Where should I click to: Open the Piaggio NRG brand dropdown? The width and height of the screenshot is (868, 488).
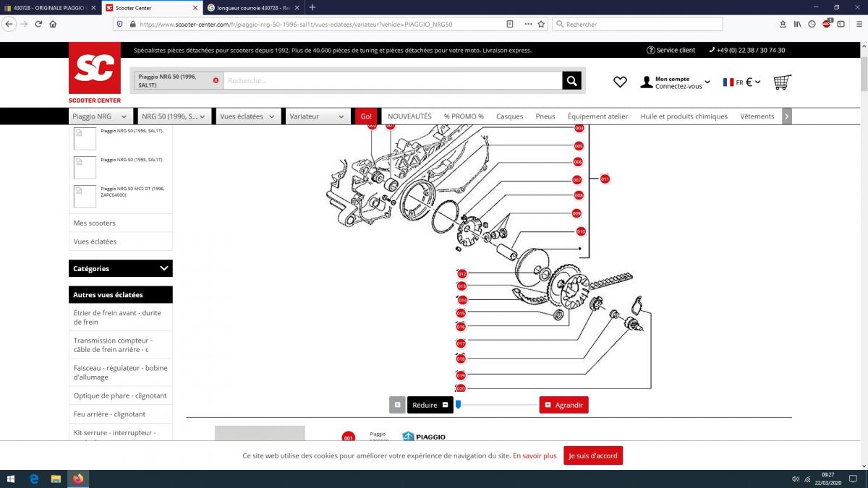pos(101,116)
